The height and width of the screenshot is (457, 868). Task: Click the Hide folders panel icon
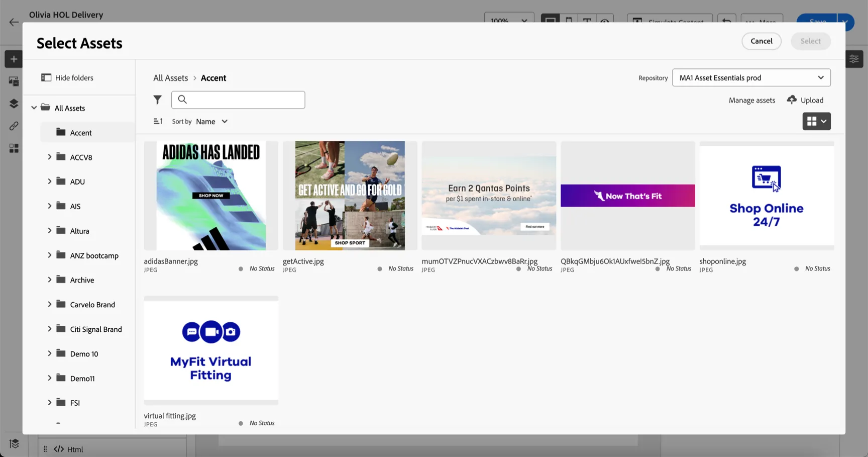point(46,77)
